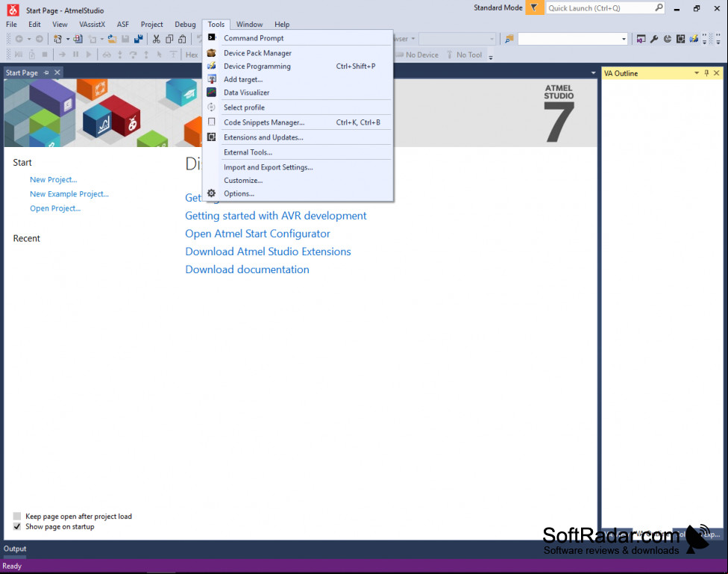Open Getting started with AVR development
This screenshot has height=574, width=728.
(x=276, y=216)
